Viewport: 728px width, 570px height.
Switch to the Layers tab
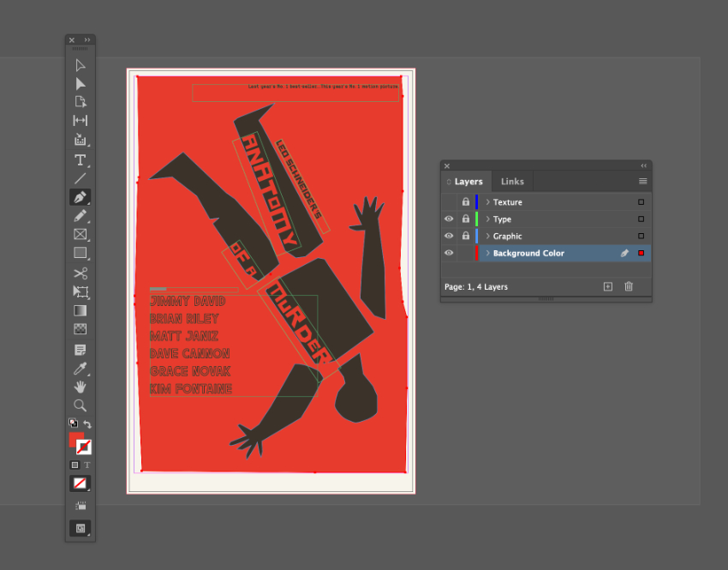point(468,182)
